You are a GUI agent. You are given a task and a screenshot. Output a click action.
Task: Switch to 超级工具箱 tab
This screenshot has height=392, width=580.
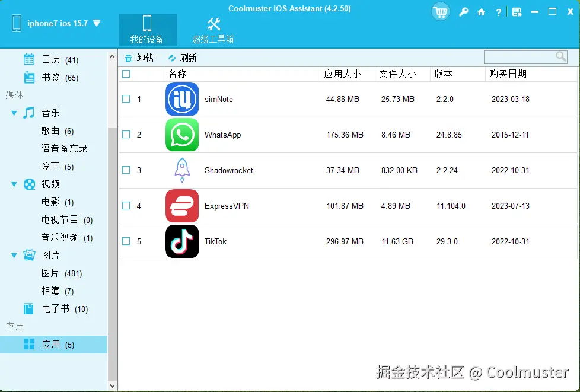(213, 30)
